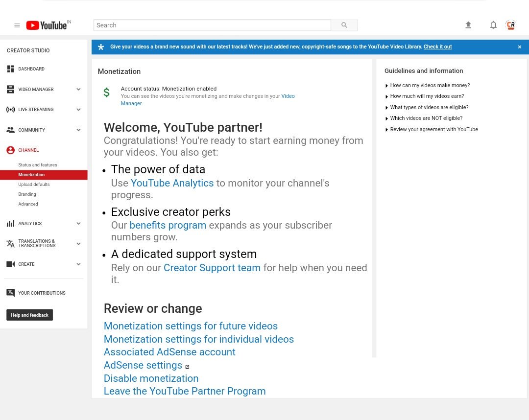Open the upload video icon

(468, 25)
